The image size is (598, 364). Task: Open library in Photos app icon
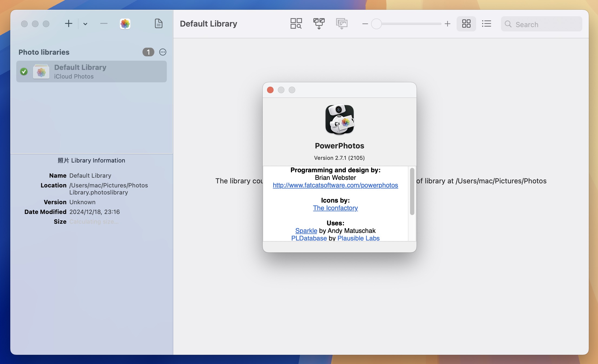[x=125, y=24]
